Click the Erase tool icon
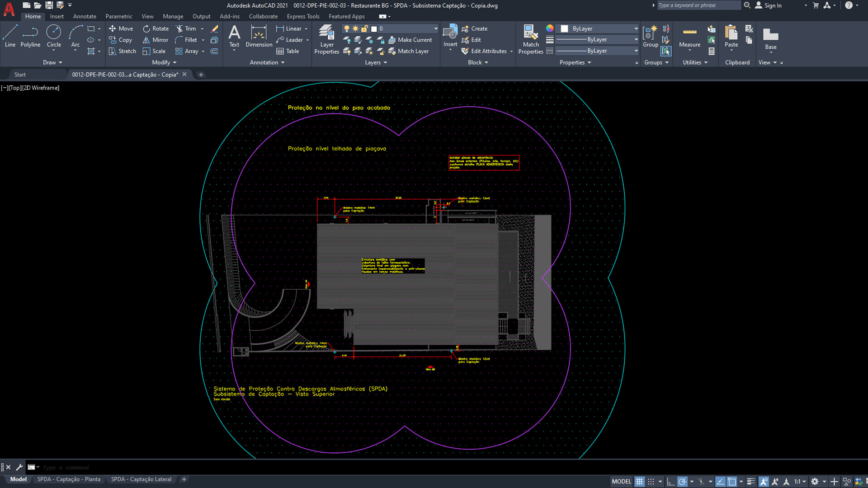Image resolution: width=868 pixels, height=488 pixels. 214,28
